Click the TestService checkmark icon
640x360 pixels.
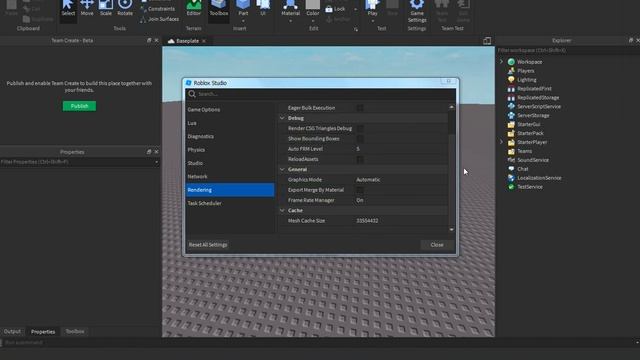pos(511,187)
